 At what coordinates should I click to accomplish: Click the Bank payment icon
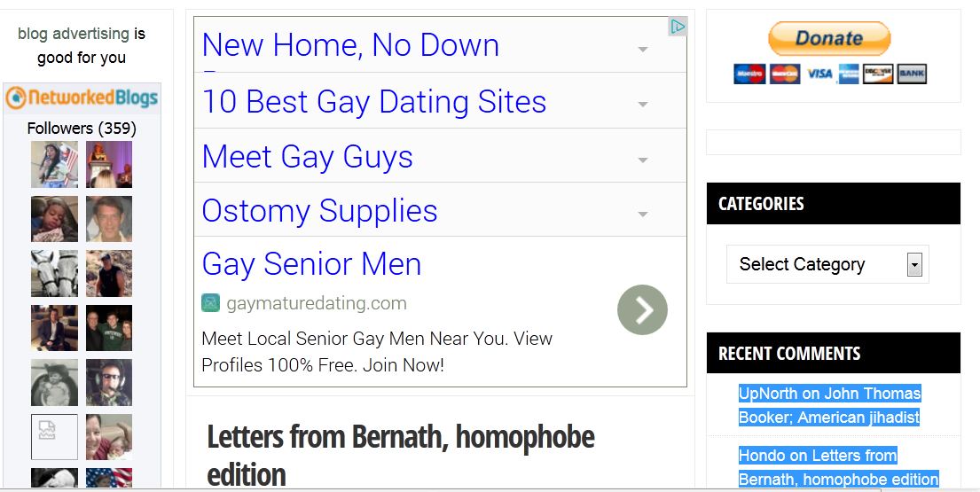click(912, 74)
